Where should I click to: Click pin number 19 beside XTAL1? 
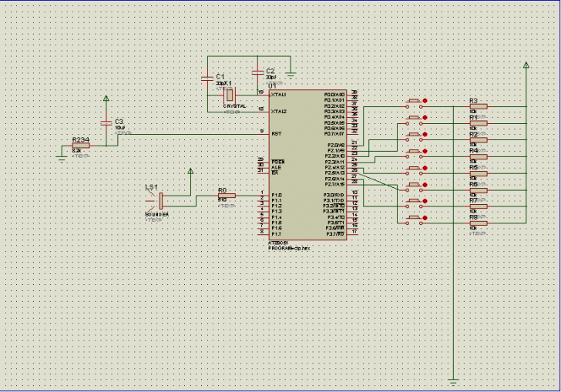point(260,92)
